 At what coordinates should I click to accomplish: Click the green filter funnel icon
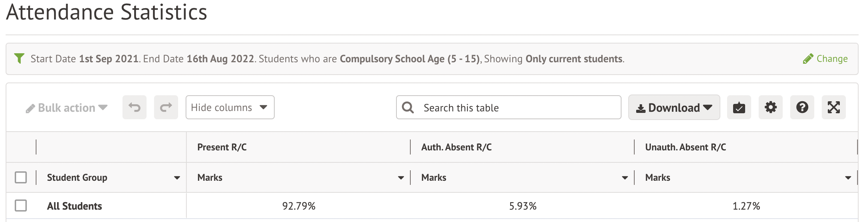click(19, 58)
